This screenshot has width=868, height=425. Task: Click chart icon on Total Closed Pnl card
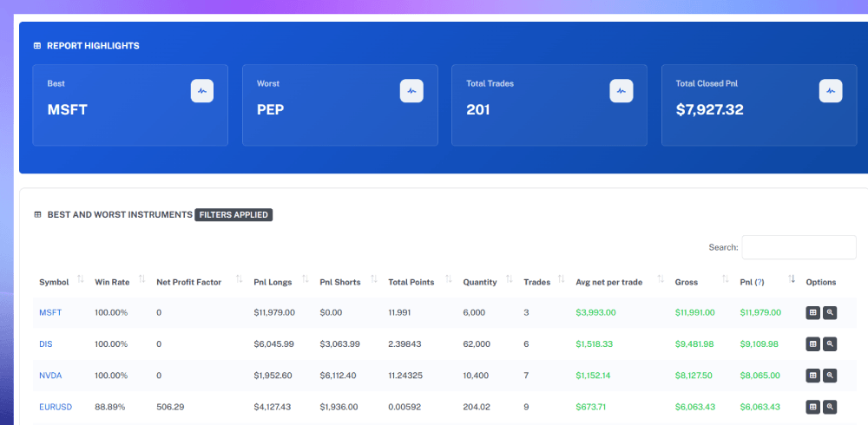tap(831, 91)
